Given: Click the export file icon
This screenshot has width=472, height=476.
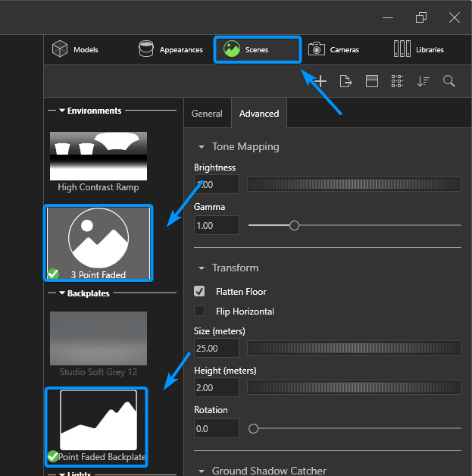Looking at the screenshot, I should point(345,81).
